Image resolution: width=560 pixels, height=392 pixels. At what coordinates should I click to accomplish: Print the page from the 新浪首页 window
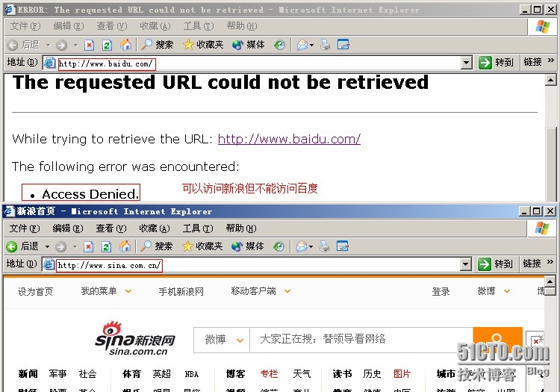324,246
